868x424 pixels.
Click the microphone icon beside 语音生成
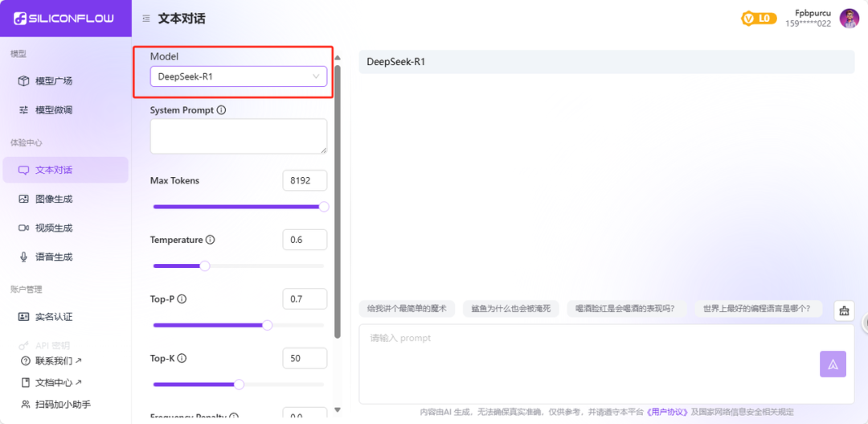(23, 257)
